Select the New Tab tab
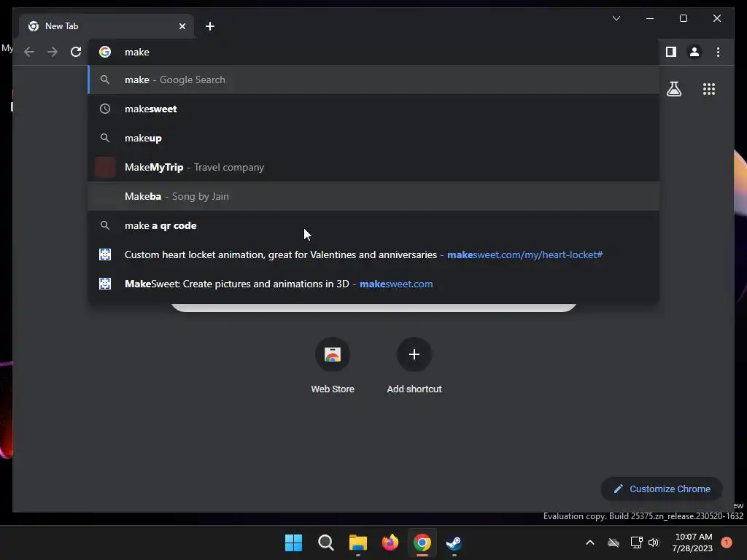Image resolution: width=747 pixels, height=560 pixels. point(107,26)
